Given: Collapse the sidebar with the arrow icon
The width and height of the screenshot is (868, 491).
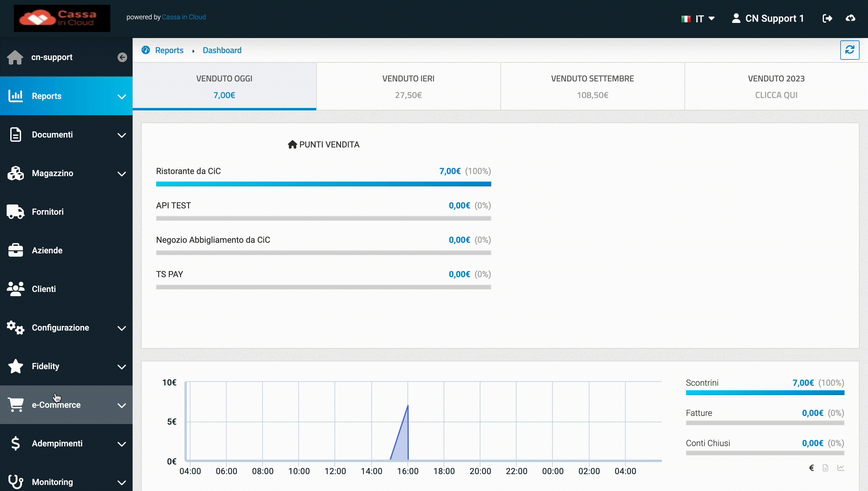Looking at the screenshot, I should (x=122, y=57).
